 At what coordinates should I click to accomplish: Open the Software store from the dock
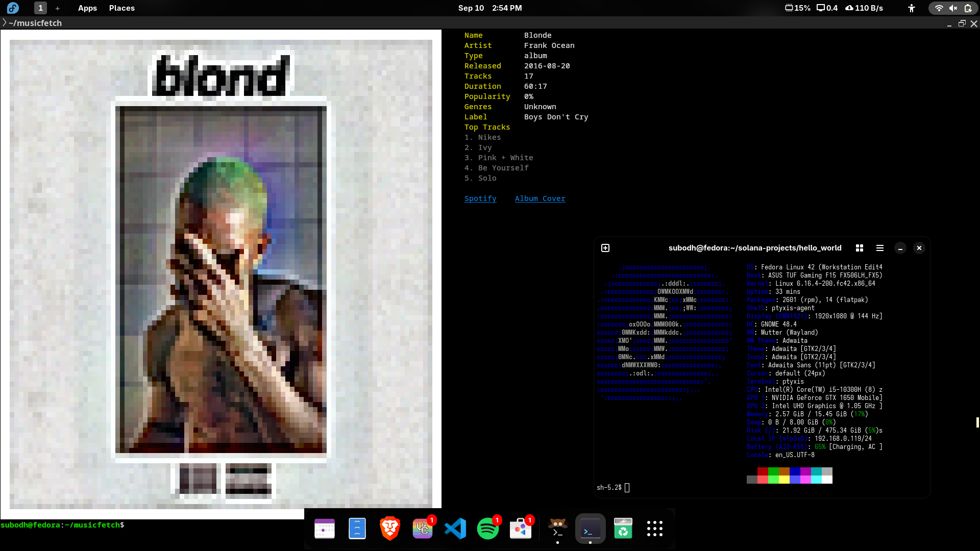(521, 529)
